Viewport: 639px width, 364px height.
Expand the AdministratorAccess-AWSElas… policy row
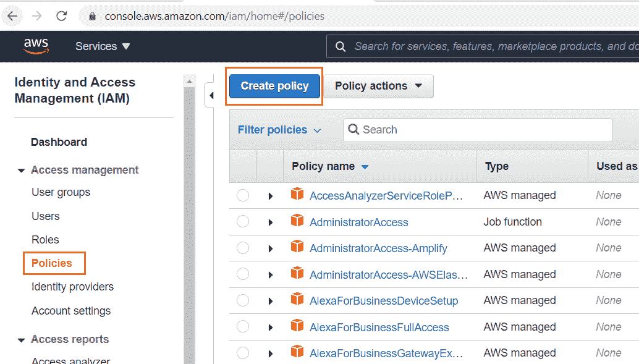coord(271,275)
